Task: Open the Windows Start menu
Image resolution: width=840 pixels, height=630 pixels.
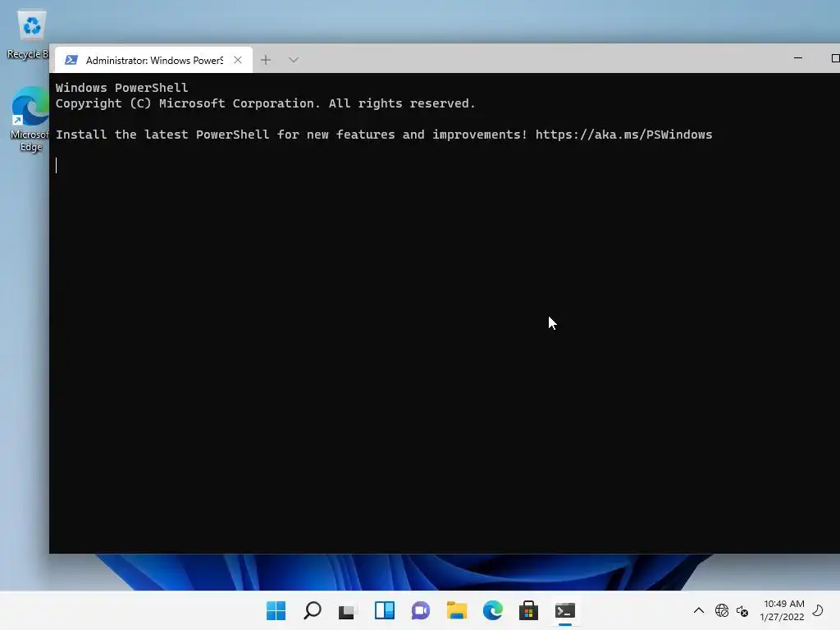Action: pos(276,610)
